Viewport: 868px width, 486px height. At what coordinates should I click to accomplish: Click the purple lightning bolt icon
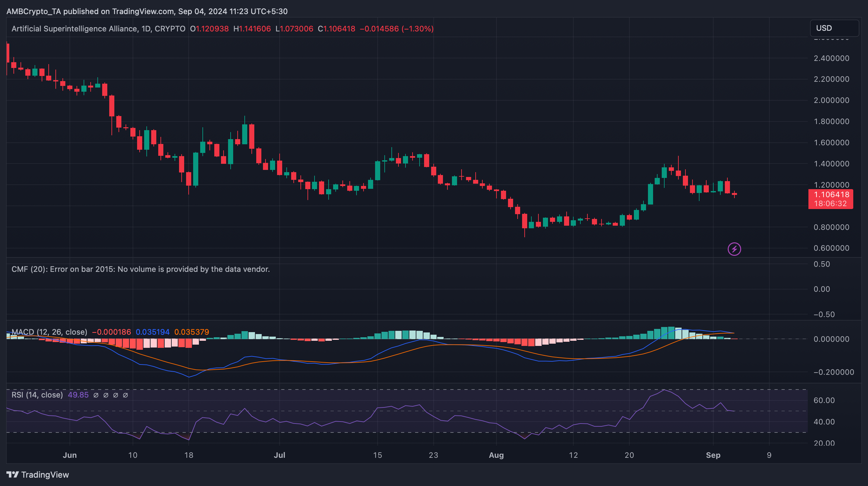pyautogui.click(x=734, y=249)
